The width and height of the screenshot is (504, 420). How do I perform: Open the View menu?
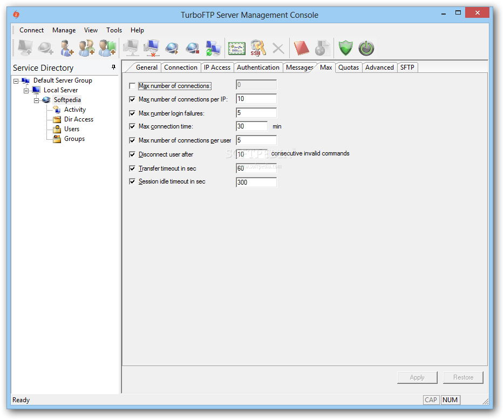91,30
